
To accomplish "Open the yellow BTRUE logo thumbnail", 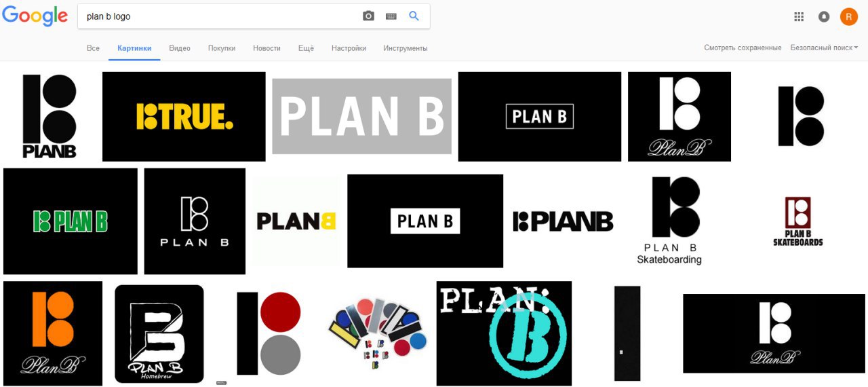I will click(184, 117).
